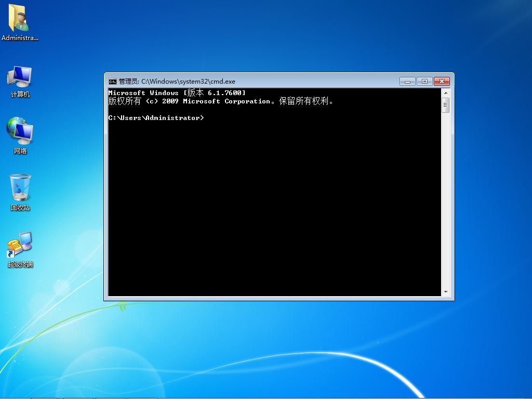Viewport: 532px width, 399px height.
Task: Maximize the cmd.exe window
Action: (x=424, y=82)
